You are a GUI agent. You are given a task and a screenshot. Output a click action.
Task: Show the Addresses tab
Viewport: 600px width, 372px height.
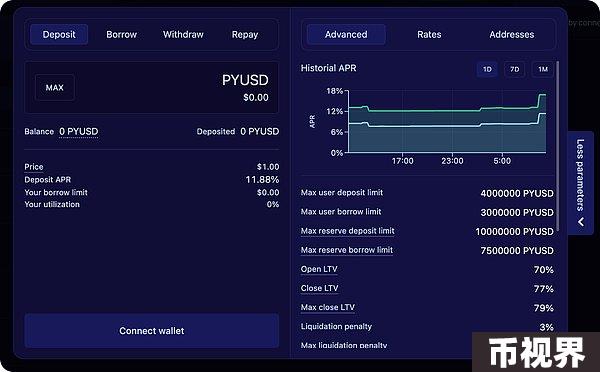(512, 34)
